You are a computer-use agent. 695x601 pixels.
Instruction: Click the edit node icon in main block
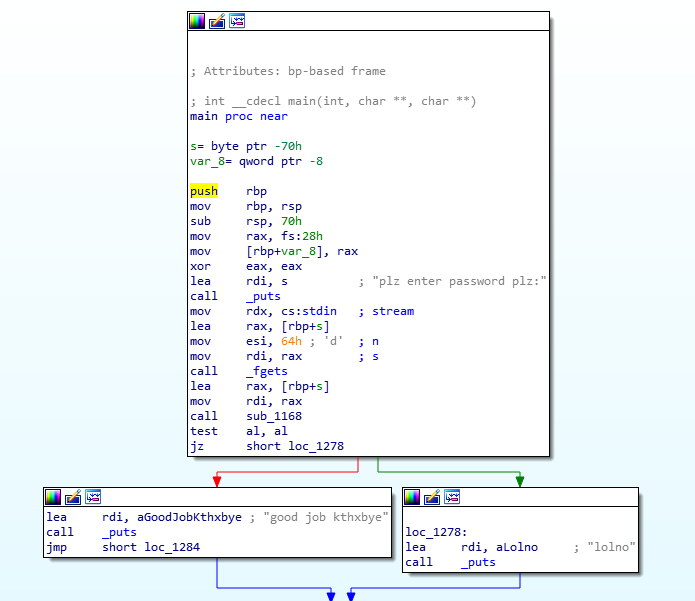[x=217, y=21]
